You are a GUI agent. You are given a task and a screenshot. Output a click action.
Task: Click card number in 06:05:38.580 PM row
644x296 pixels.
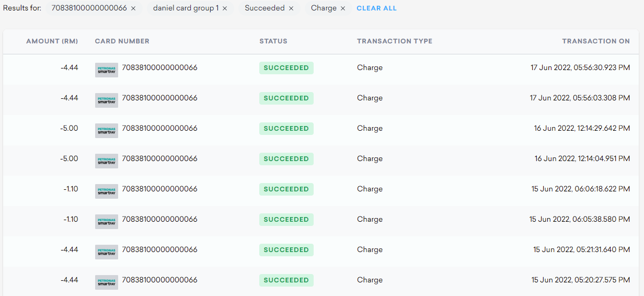(x=159, y=220)
